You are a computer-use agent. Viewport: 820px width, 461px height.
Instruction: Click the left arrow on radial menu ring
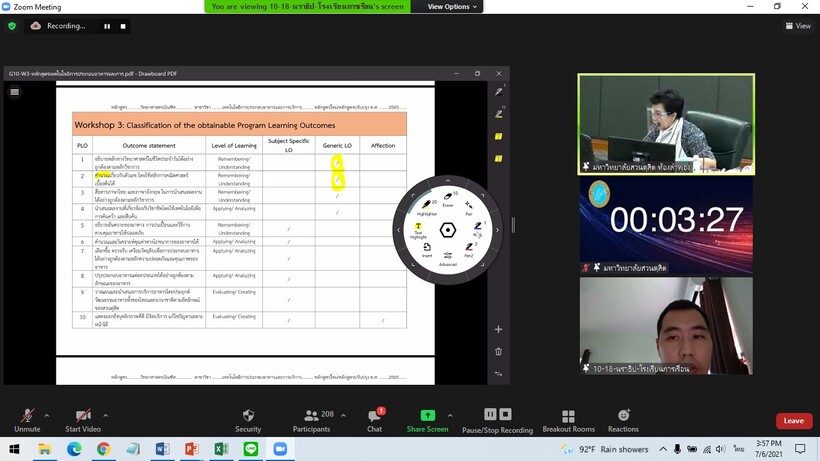[398, 230]
